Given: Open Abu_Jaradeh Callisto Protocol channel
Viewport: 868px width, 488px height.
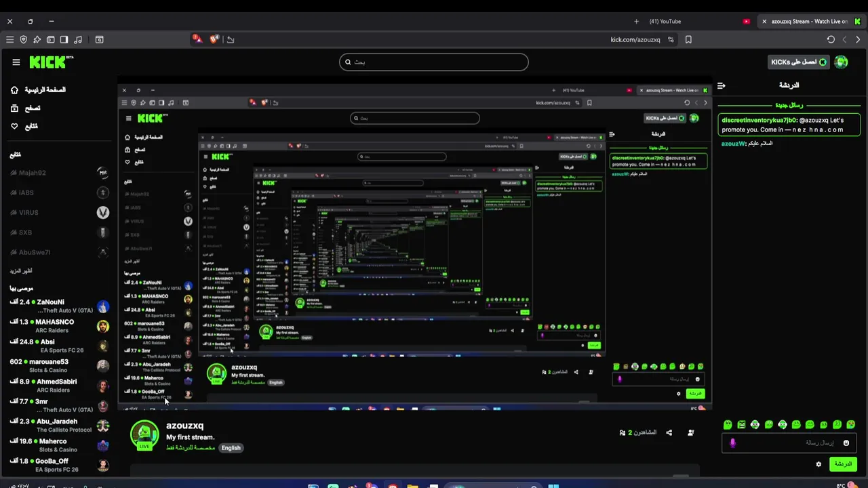Looking at the screenshot, I should tap(60, 425).
